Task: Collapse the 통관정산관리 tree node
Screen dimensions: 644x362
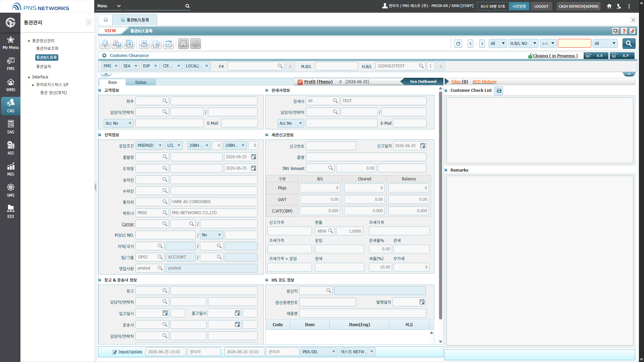Action: coord(29,41)
